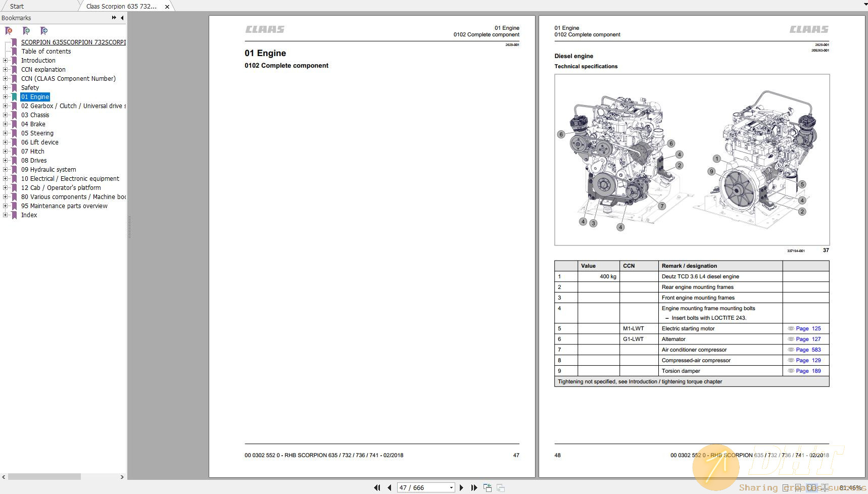
Task: Expand the 01 Engine bookmark
Action: (x=6, y=97)
